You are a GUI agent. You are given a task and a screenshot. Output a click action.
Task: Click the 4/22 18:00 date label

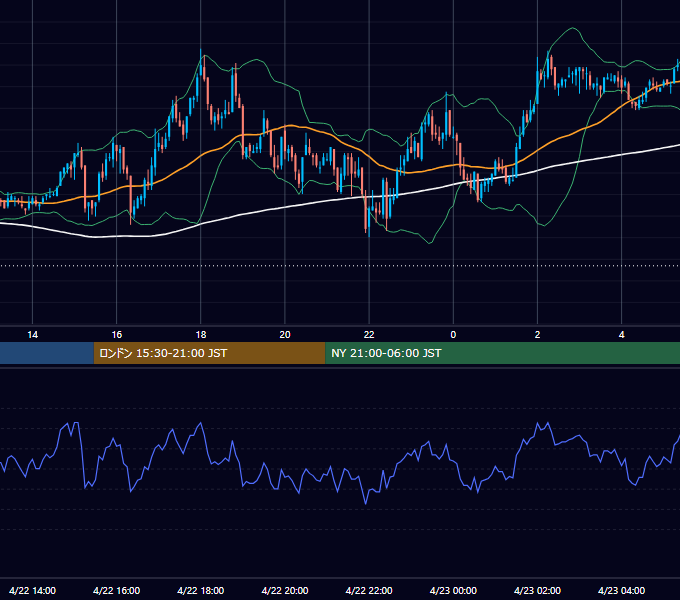[201, 590]
